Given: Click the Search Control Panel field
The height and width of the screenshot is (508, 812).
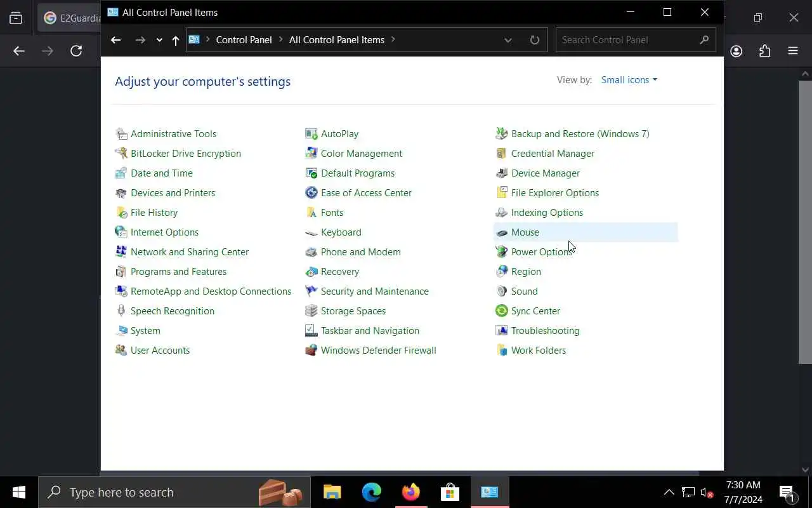Looking at the screenshot, I should pos(636,40).
